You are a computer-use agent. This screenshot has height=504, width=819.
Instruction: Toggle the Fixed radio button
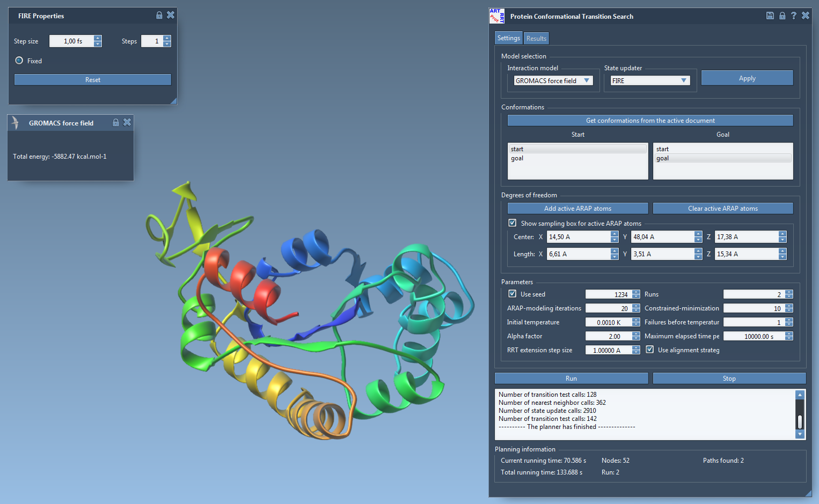click(x=19, y=61)
